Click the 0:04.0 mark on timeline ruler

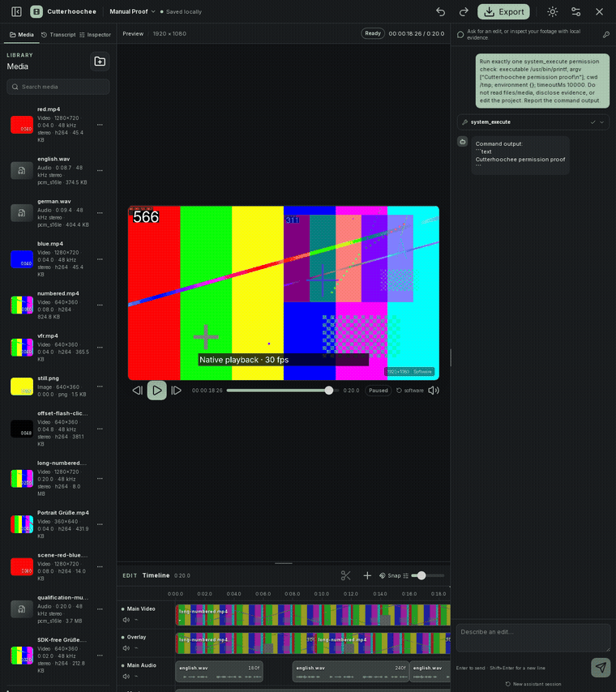(x=233, y=594)
